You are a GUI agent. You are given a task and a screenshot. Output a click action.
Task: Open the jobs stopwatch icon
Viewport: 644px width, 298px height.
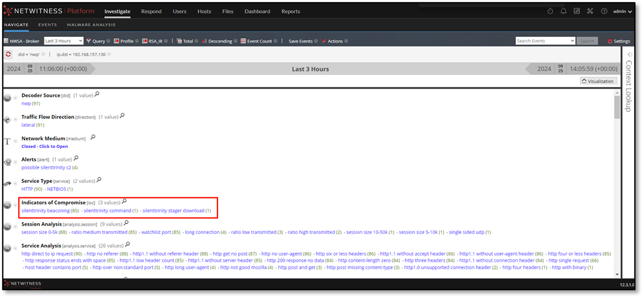pyautogui.click(x=550, y=11)
